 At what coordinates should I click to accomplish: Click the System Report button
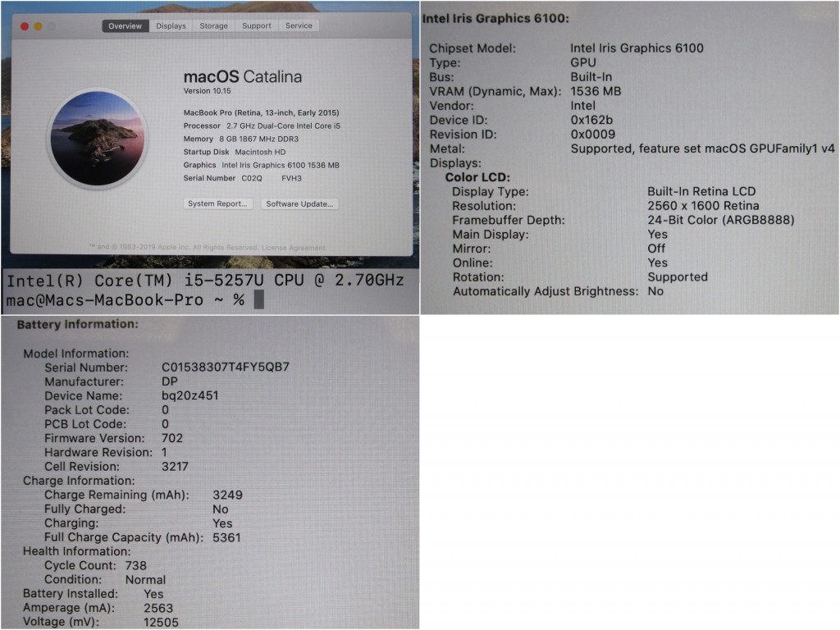(x=217, y=203)
